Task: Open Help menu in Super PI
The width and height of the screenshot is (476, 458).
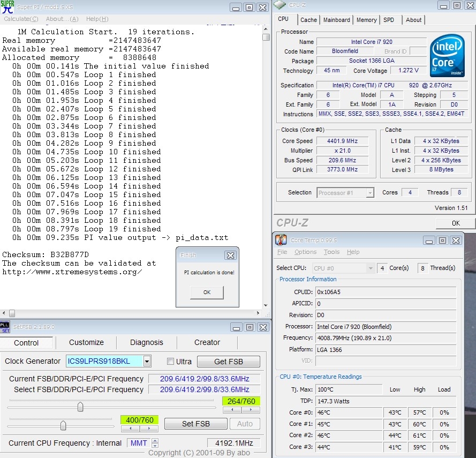Action: click(97, 19)
